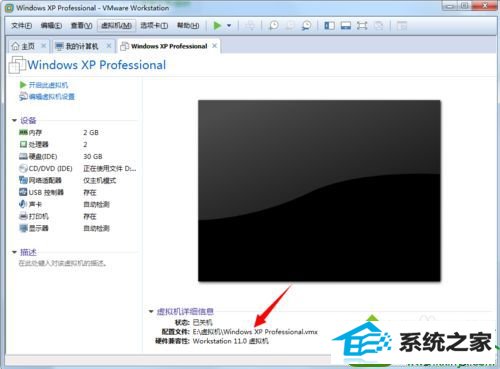Collapse the 虚拟机详细信息 section
Screen dimensions: 500x369
pos(151,311)
